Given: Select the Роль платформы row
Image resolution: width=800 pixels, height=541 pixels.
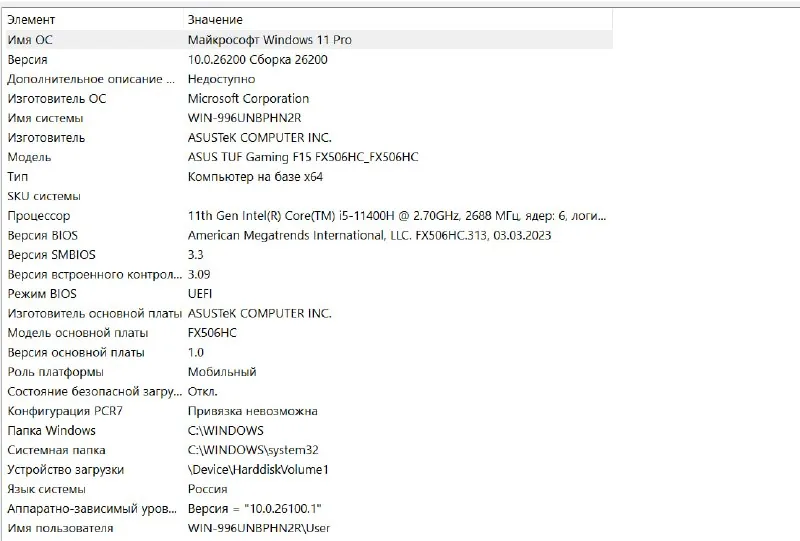Looking at the screenshot, I should pos(56,372).
